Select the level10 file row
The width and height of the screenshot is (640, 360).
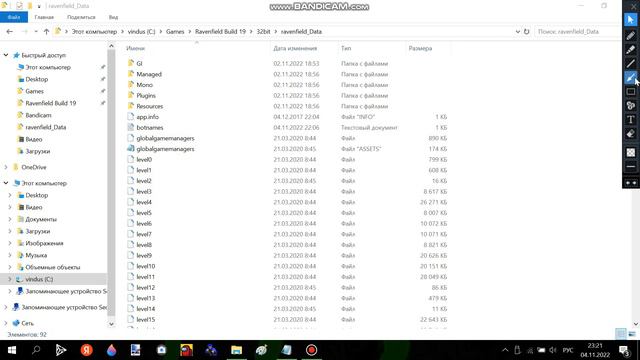287,266
